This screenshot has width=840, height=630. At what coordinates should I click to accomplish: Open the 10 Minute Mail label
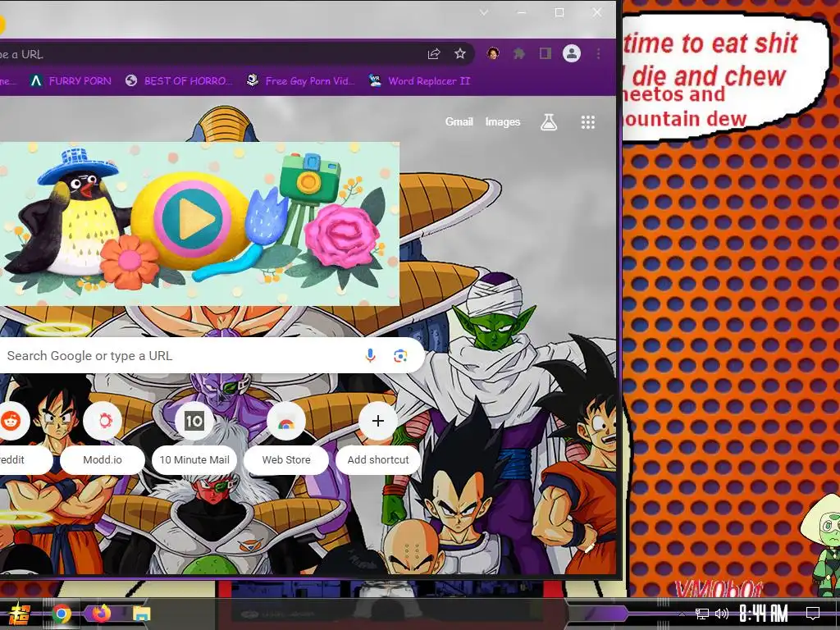(194, 459)
